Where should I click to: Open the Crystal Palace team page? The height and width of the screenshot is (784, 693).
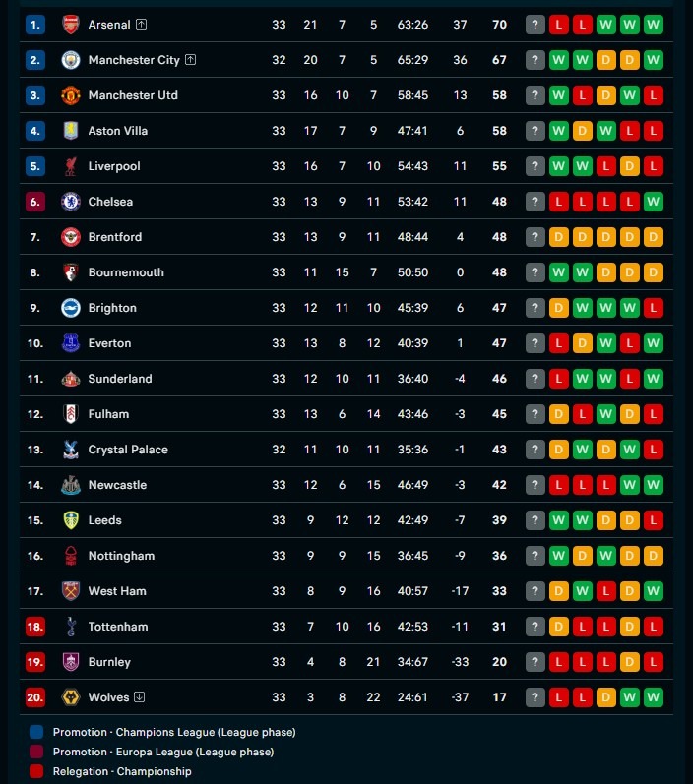point(128,450)
